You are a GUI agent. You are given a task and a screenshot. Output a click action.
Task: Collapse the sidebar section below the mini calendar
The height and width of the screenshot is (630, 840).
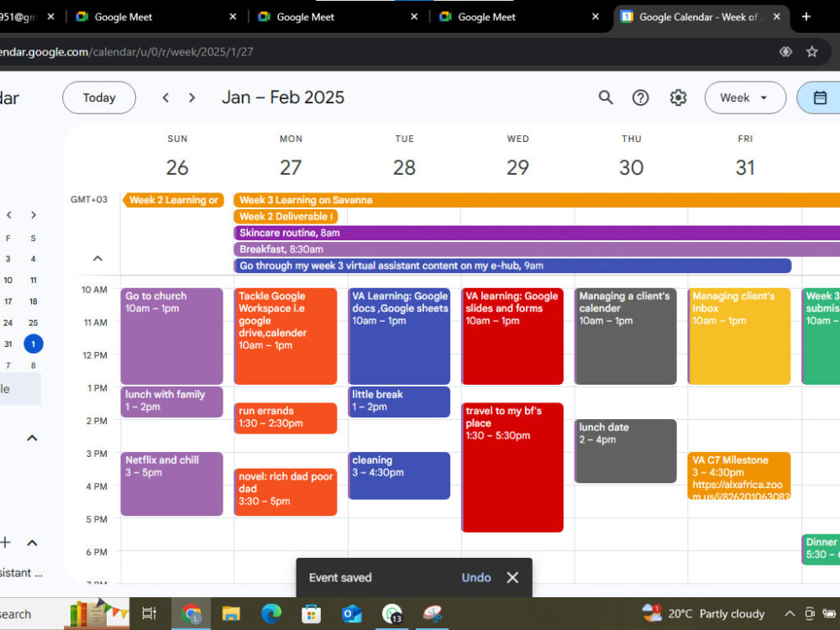[32, 438]
